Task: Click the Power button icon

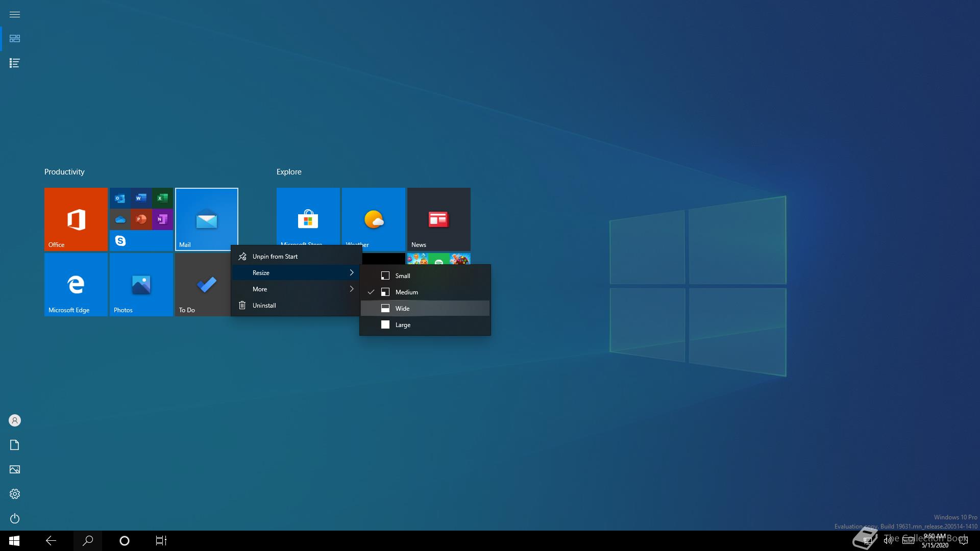Action: tap(15, 518)
